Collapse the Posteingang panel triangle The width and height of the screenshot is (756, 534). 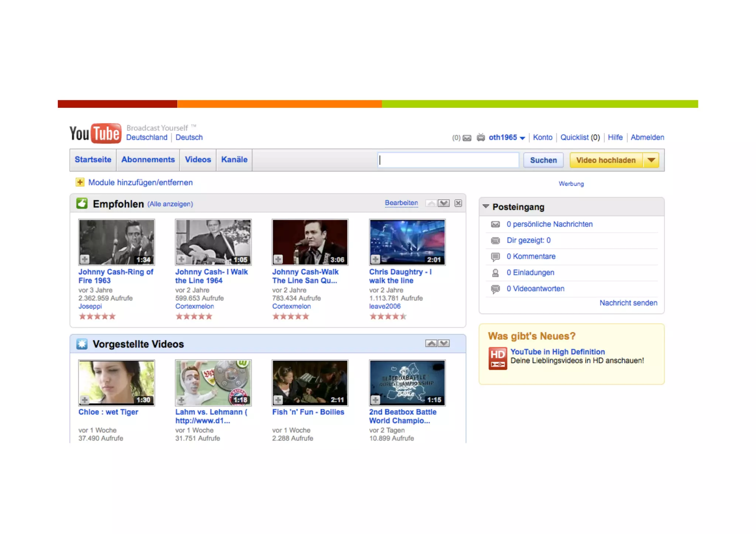point(486,207)
